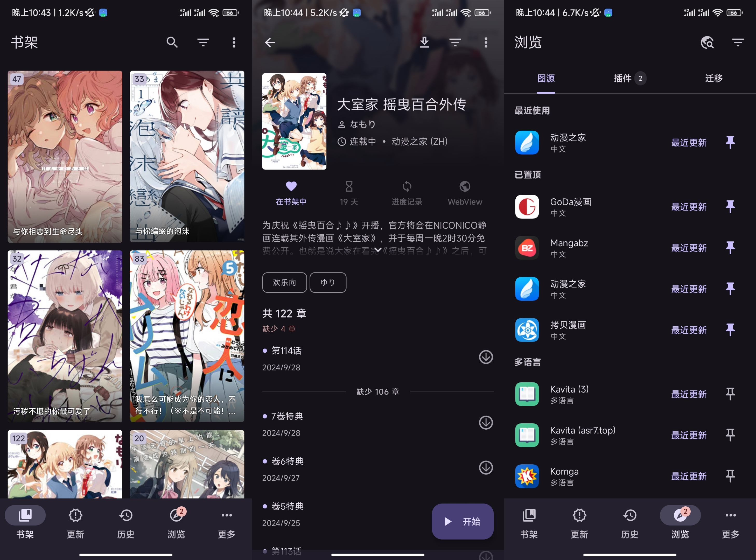Image resolution: width=756 pixels, height=560 pixels.
Task: Select 更多 in left screen bottom nav
Action: 226,523
